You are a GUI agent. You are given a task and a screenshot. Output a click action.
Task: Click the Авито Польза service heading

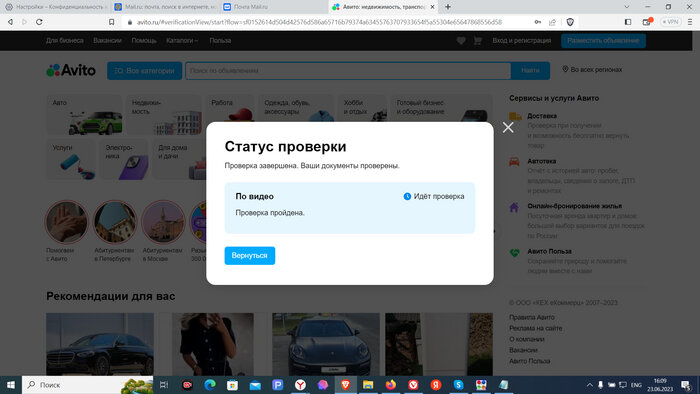(x=549, y=252)
